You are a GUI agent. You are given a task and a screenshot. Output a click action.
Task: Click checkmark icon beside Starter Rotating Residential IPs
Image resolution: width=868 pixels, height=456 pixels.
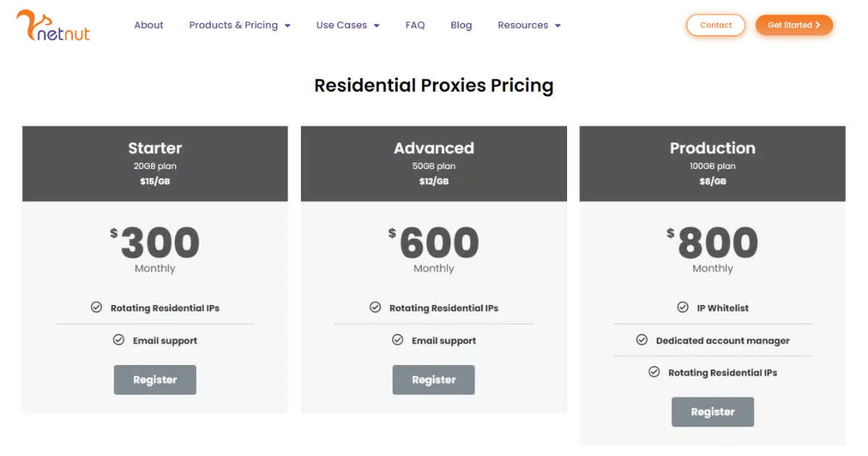click(x=96, y=308)
